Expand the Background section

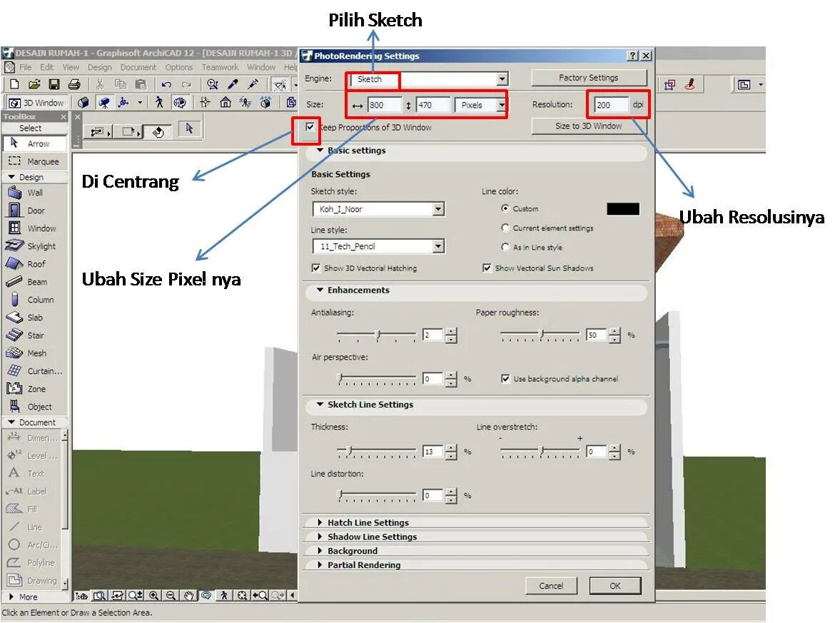[320, 551]
